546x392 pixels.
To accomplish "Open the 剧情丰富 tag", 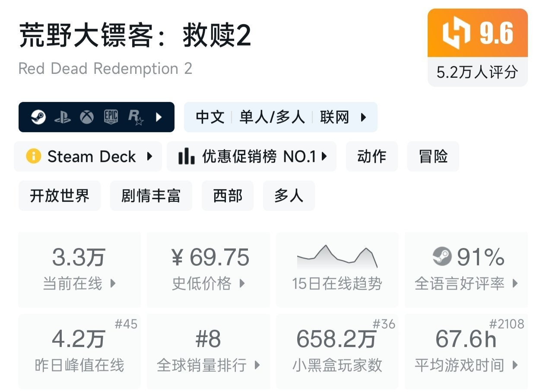I will 151,196.
